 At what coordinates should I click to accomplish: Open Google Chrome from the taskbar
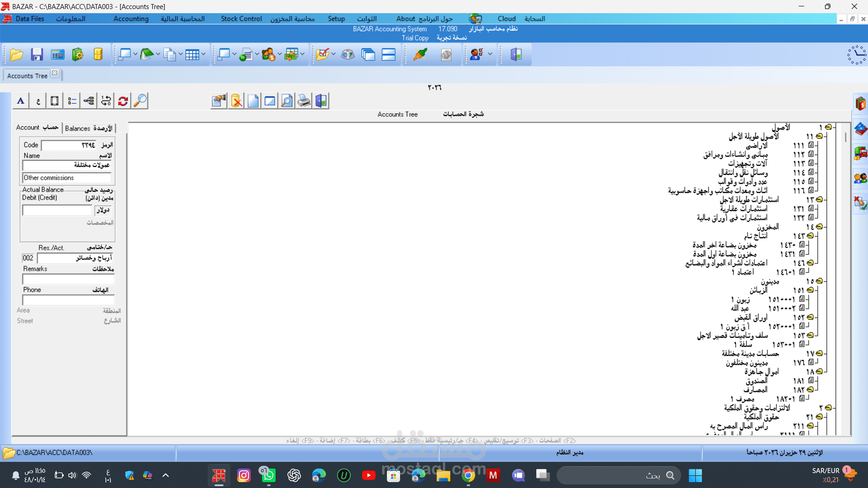468,475
